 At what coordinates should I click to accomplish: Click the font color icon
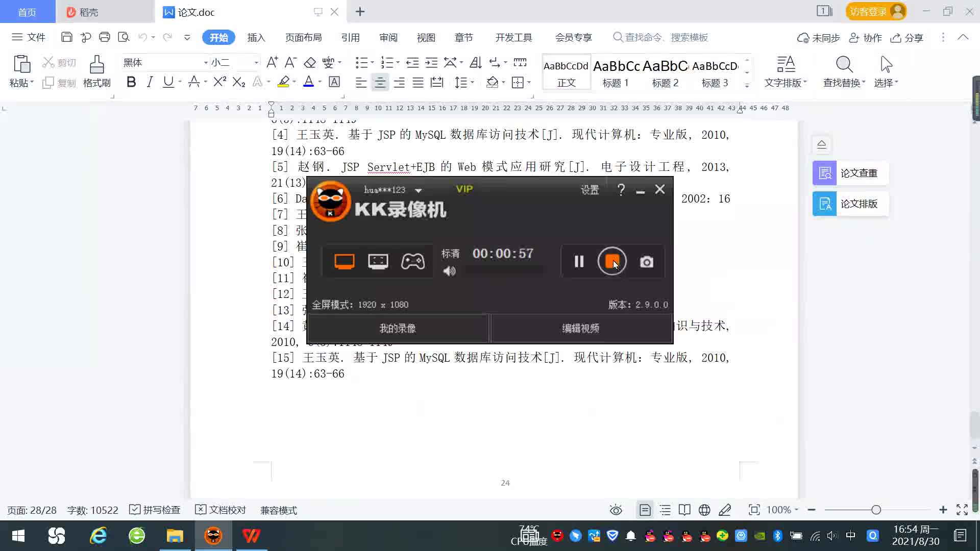pyautogui.click(x=308, y=82)
